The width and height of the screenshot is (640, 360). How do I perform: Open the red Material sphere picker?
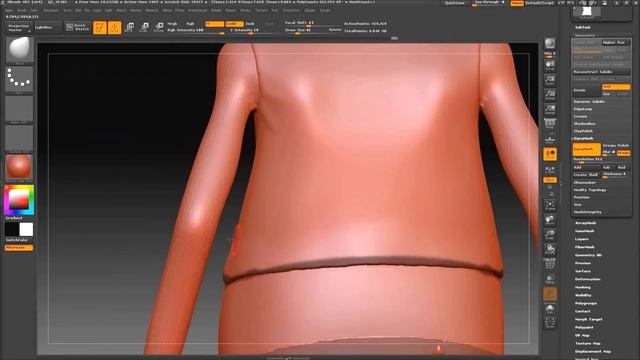point(19,167)
